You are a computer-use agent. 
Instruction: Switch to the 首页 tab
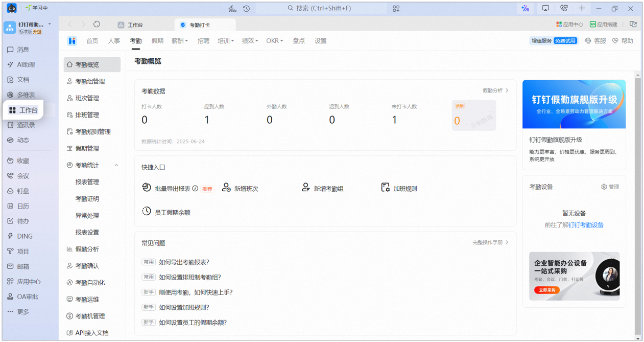(92, 41)
